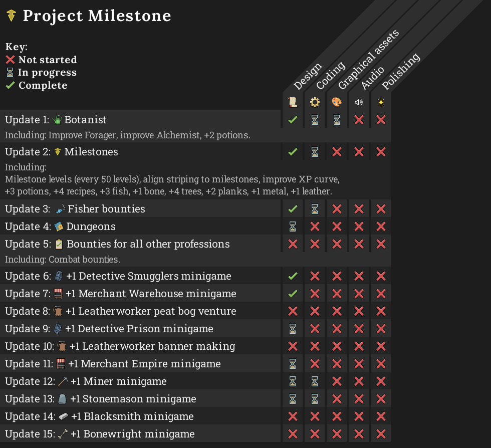
Task: Click the Miner pickaxe icon
Action: 63,381
